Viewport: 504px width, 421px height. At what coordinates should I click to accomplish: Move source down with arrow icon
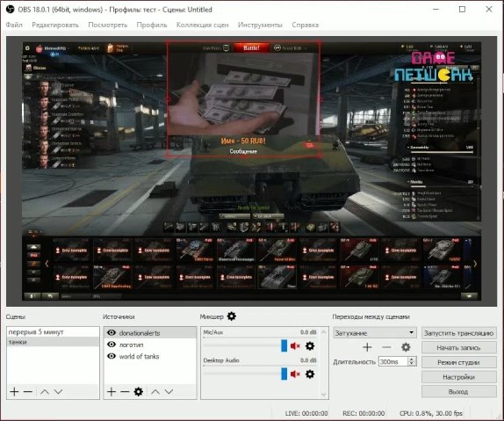tap(169, 392)
